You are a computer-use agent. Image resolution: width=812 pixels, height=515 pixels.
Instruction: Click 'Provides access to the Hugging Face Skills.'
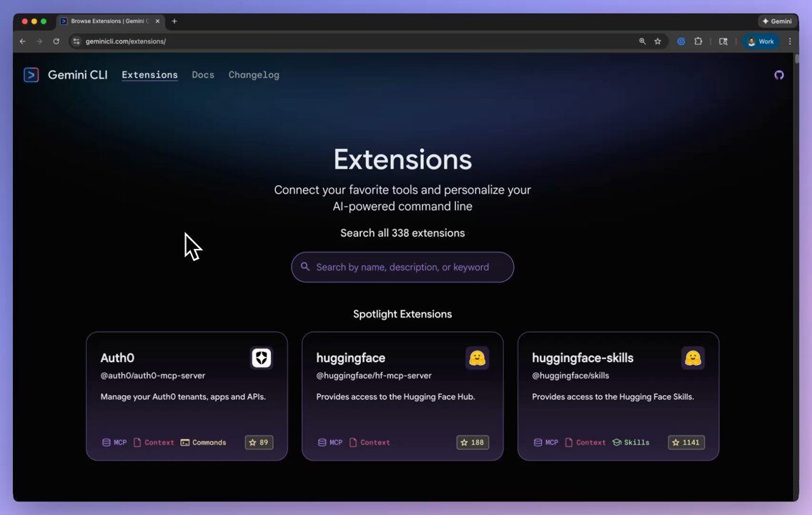[x=613, y=397]
